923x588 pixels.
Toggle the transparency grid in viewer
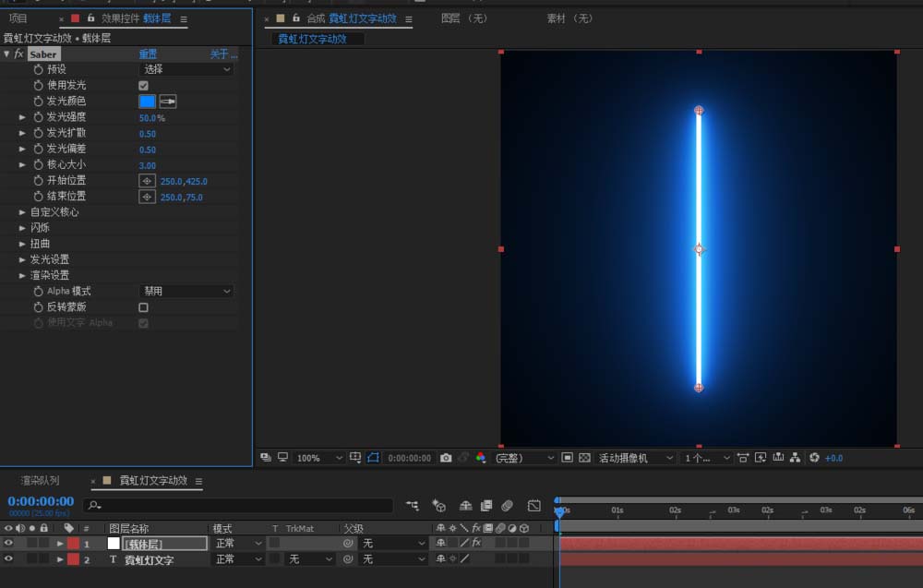[x=583, y=458]
